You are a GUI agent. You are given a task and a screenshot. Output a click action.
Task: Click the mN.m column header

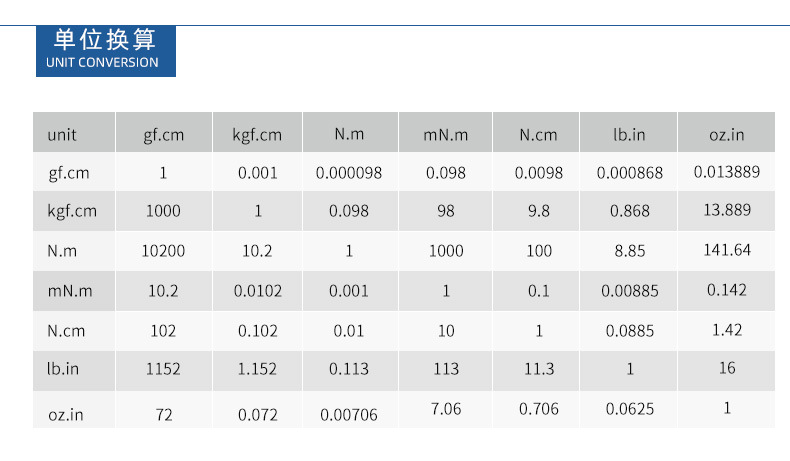pyautogui.click(x=445, y=132)
